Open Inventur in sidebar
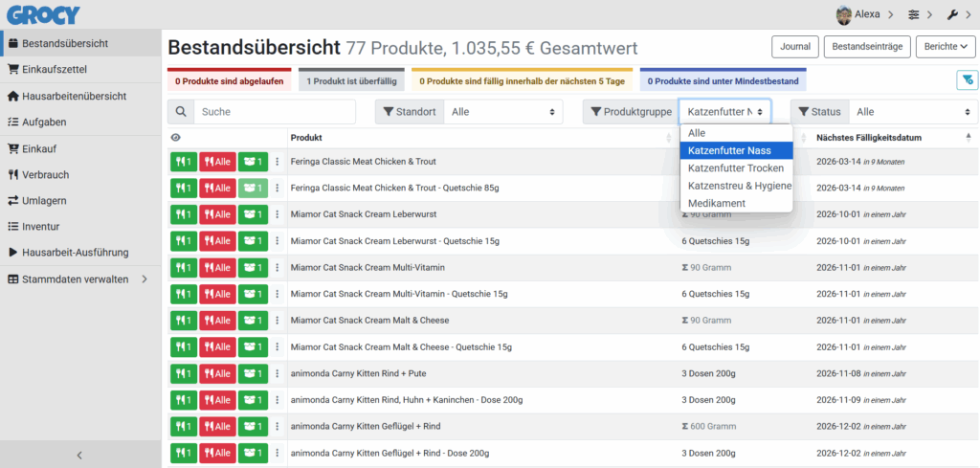The image size is (980, 468). click(80, 226)
